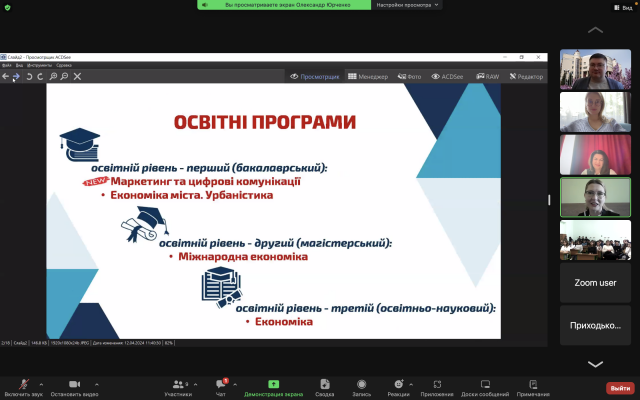Open the Сводка summary icon
Screen dimensions: 640x400
click(x=324, y=385)
